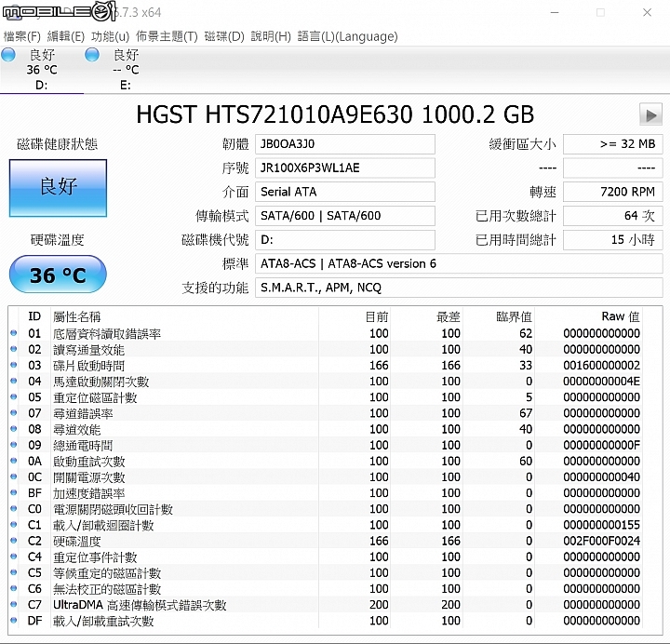Click status dot for attribute 08
The height and width of the screenshot is (644, 670).
pos(14,429)
